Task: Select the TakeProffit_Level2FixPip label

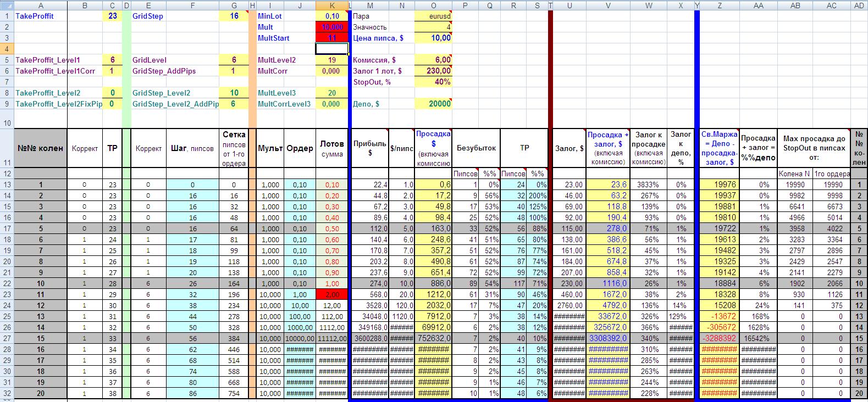Action: pyautogui.click(x=58, y=104)
